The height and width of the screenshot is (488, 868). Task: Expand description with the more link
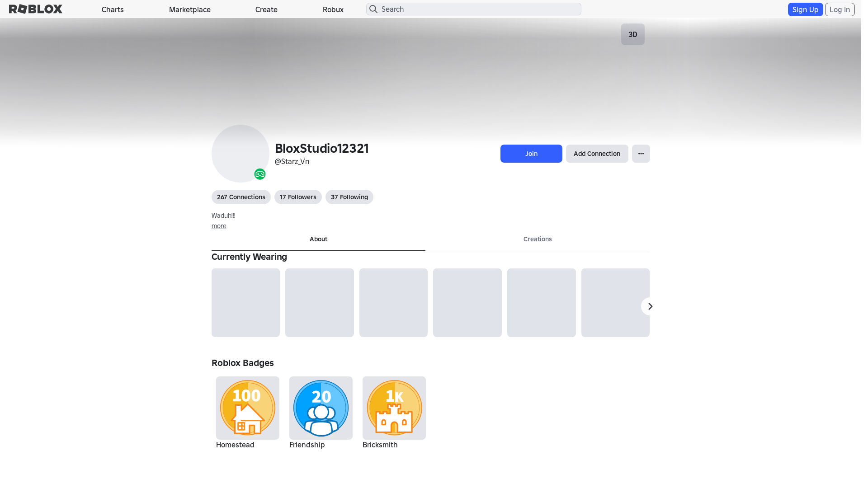(219, 226)
